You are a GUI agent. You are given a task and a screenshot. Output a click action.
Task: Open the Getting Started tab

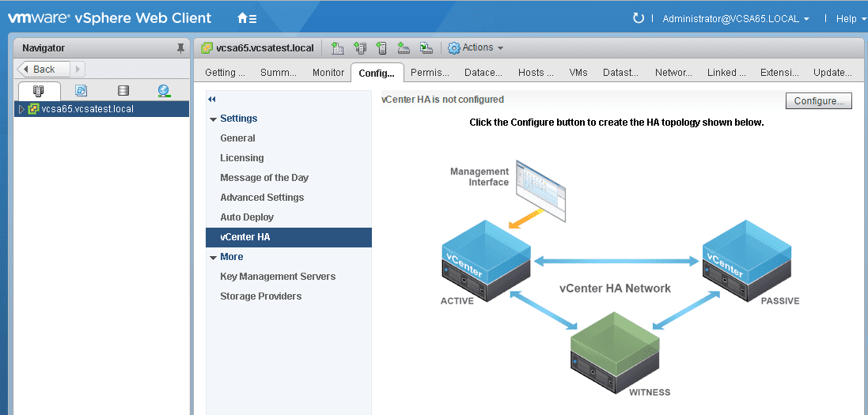[225, 73]
